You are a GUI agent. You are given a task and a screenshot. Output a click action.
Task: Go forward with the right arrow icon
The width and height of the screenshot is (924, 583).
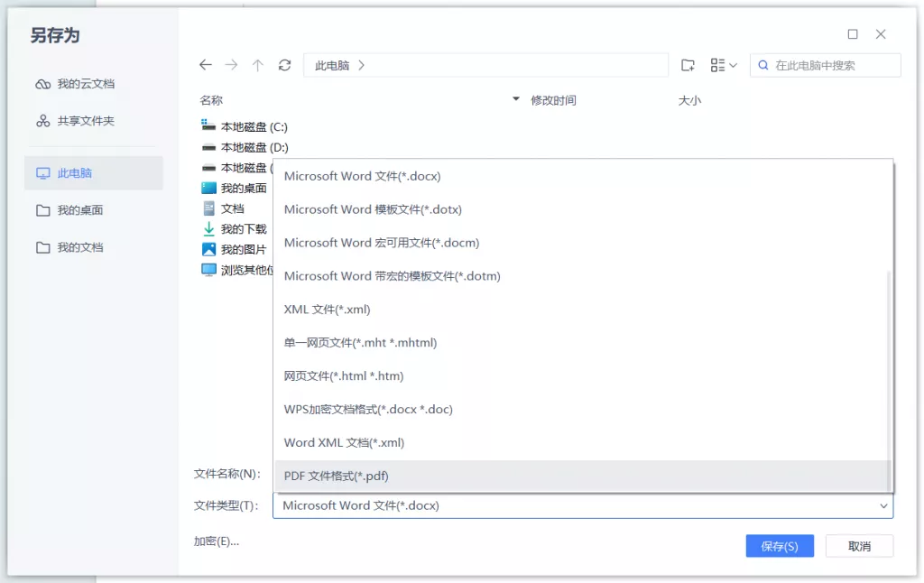tap(232, 65)
